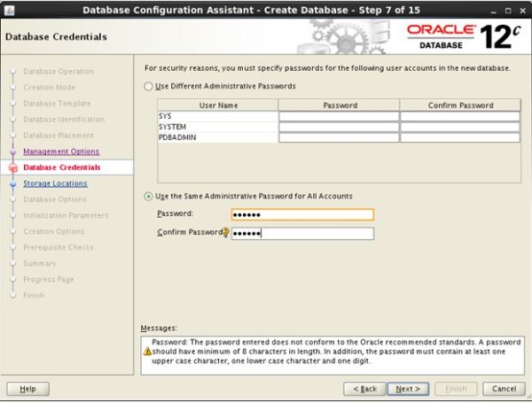Click the Finish step label in sidebar
This screenshot has height=403, width=532.
pos(34,295)
